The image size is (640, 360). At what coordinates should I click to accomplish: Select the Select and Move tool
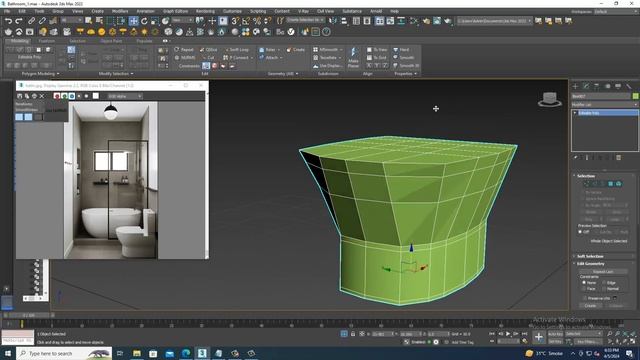(x=133, y=21)
